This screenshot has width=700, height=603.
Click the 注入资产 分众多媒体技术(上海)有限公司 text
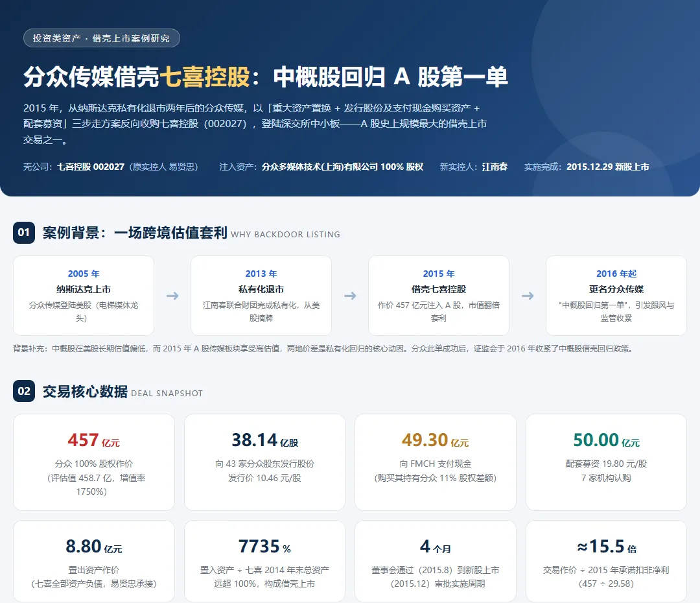[x=321, y=167]
